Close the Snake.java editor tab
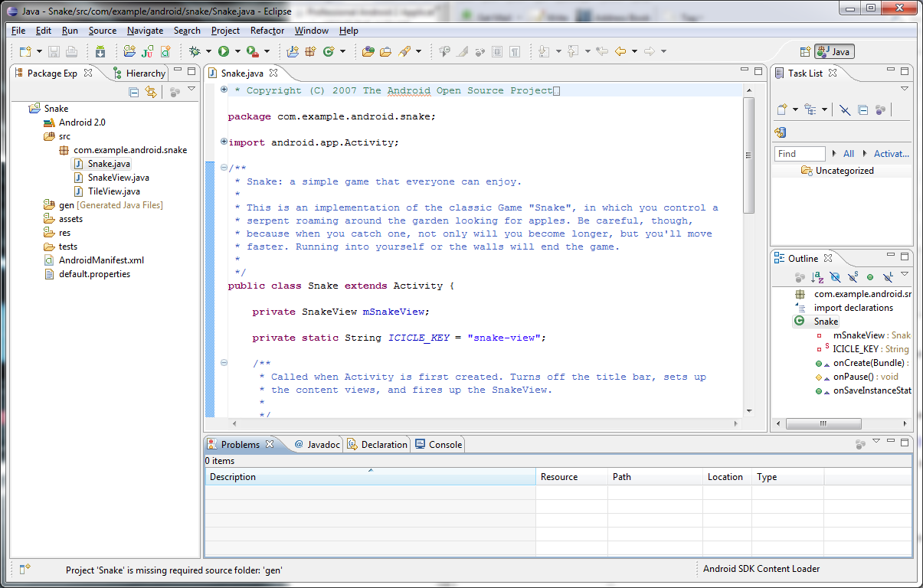The height and width of the screenshot is (588, 923). point(273,73)
